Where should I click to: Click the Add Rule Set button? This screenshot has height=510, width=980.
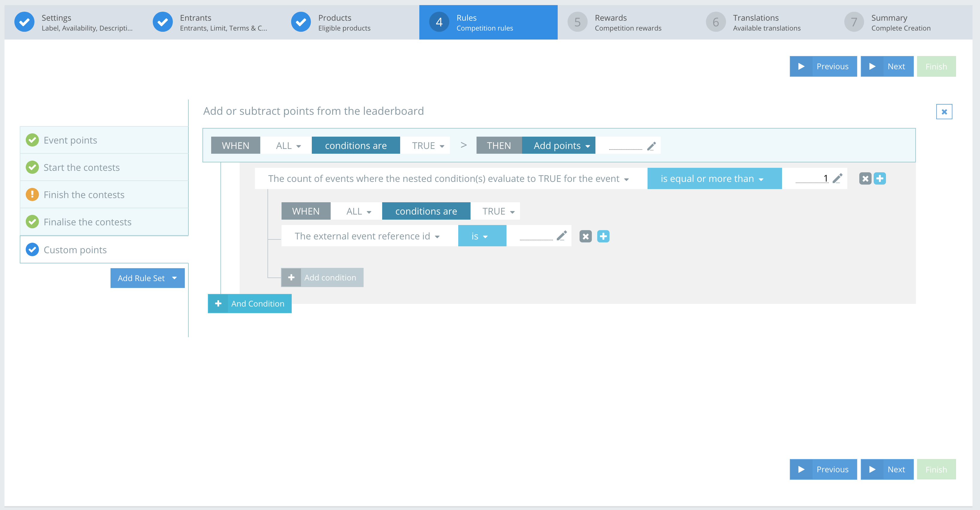[x=147, y=278]
